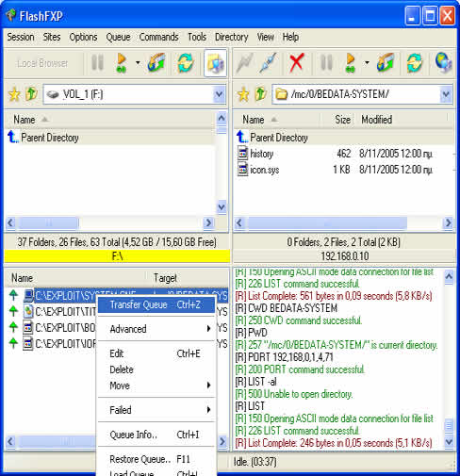This screenshot has height=476, width=460.
Task: Refresh the local file list
Action: 186,62
